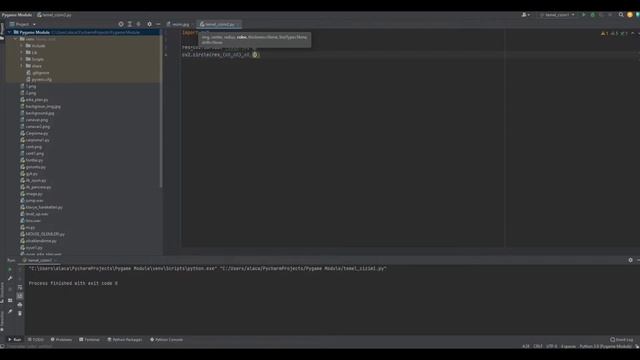Click the down arrow in Run console toolbar

tap(20, 278)
